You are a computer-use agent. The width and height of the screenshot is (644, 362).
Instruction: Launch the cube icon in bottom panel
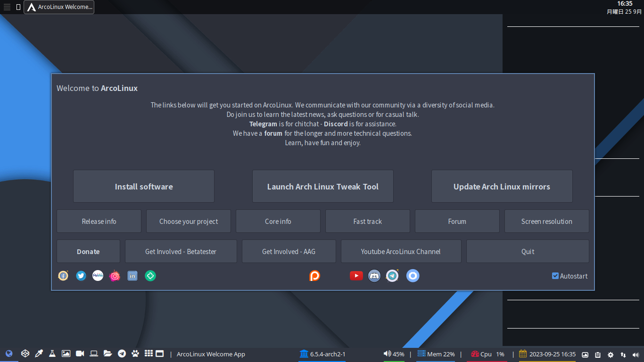point(25,354)
